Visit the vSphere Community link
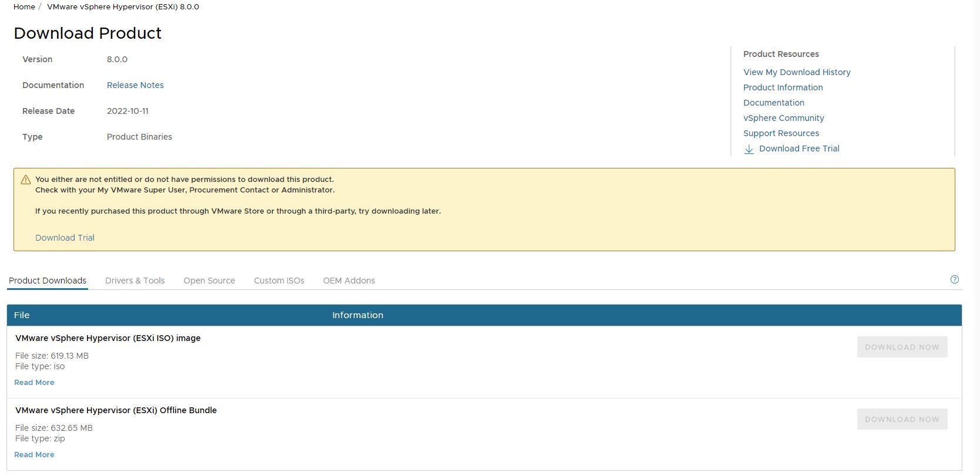980x476 pixels. pos(783,118)
